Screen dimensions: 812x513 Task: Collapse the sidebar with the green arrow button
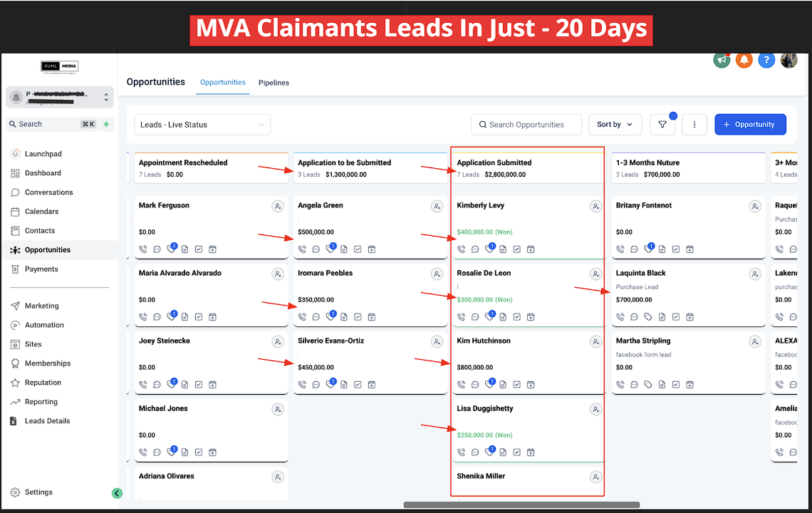[117, 493]
